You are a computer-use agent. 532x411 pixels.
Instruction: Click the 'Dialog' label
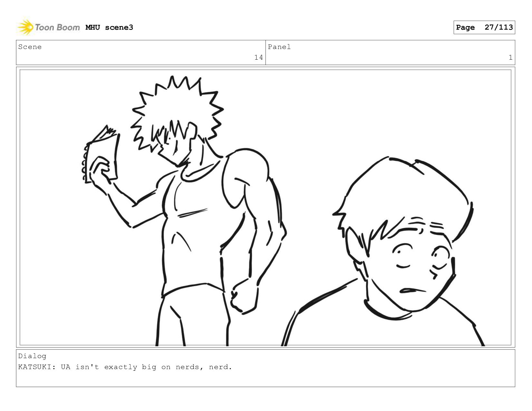tap(32, 356)
